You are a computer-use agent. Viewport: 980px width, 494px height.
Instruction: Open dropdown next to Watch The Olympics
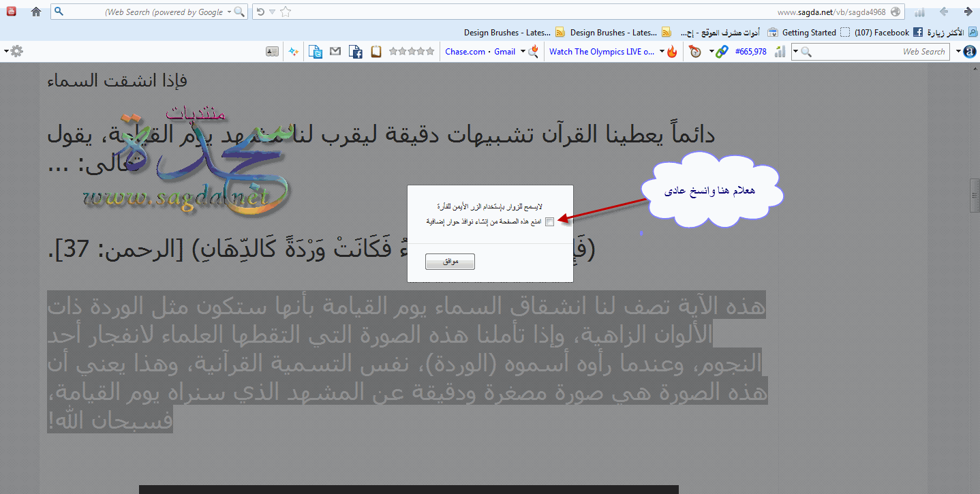click(662, 51)
